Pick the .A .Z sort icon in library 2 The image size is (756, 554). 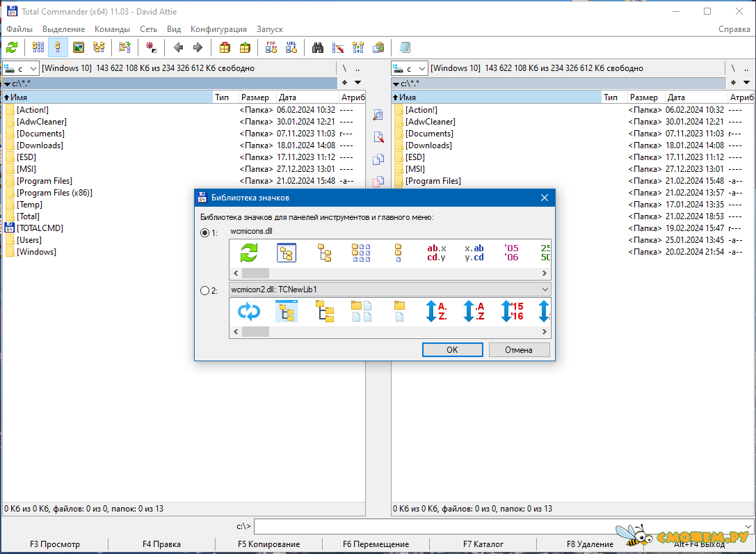tap(474, 311)
